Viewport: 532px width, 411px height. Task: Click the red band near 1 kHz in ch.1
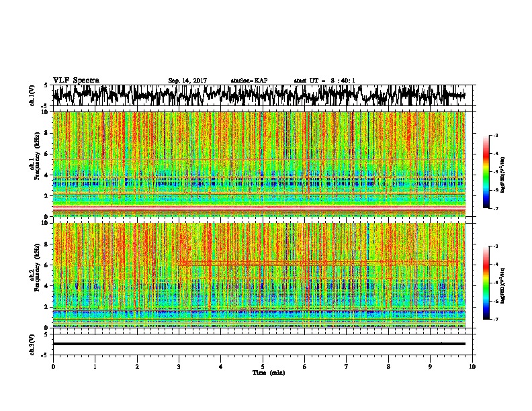click(259, 208)
